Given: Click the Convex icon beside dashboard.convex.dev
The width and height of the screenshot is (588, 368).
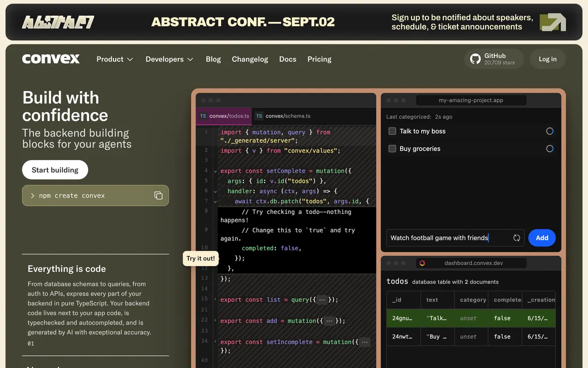Looking at the screenshot, I should tap(422, 263).
